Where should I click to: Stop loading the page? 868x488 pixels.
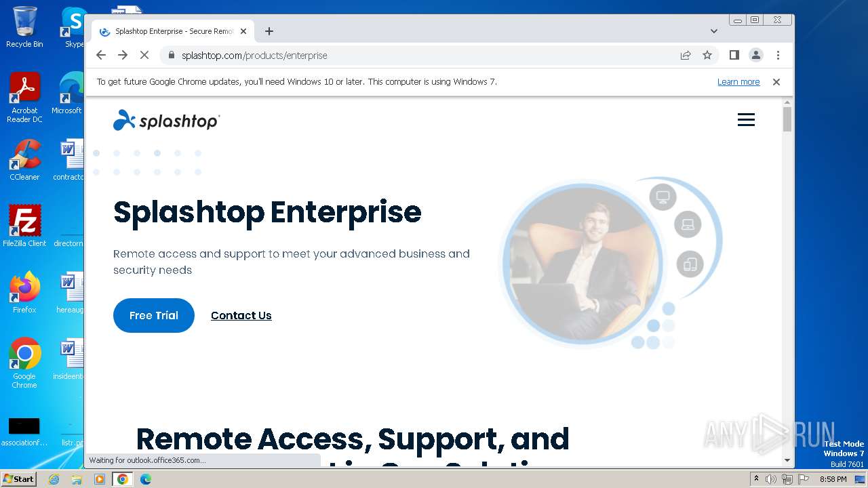coord(144,56)
